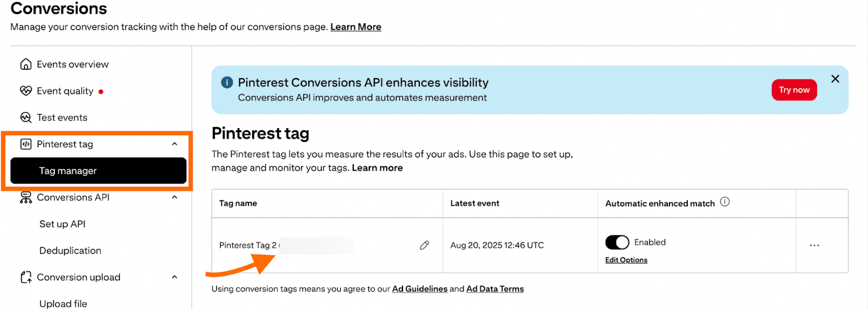Image resolution: width=868 pixels, height=309 pixels.
Task: Click the Conversion upload file icon
Action: pyautogui.click(x=25, y=277)
